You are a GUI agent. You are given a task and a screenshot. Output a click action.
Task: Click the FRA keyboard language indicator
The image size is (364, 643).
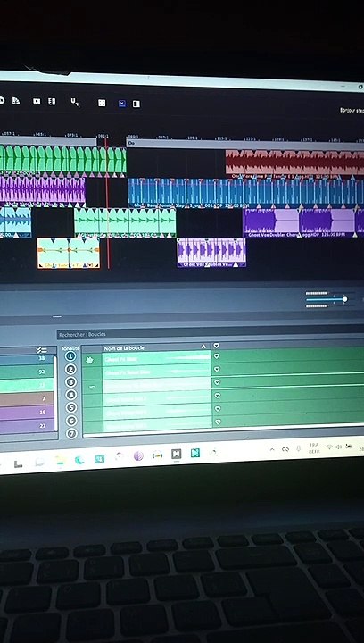(x=314, y=445)
